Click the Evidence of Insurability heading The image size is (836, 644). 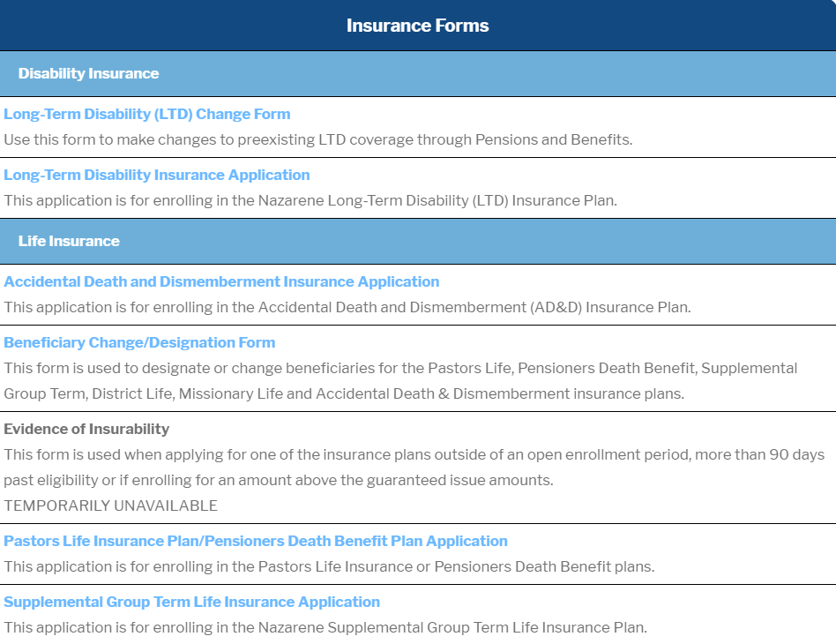coord(86,429)
